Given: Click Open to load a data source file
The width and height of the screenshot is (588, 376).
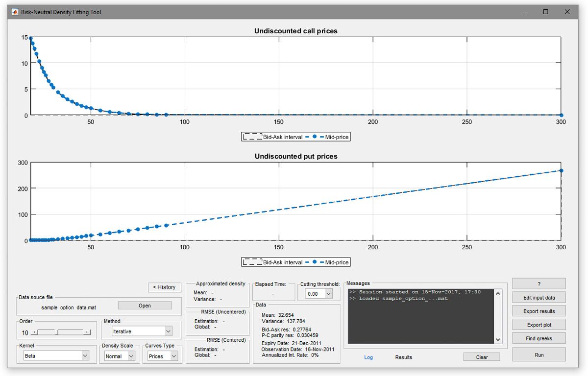Looking at the screenshot, I should click(144, 305).
